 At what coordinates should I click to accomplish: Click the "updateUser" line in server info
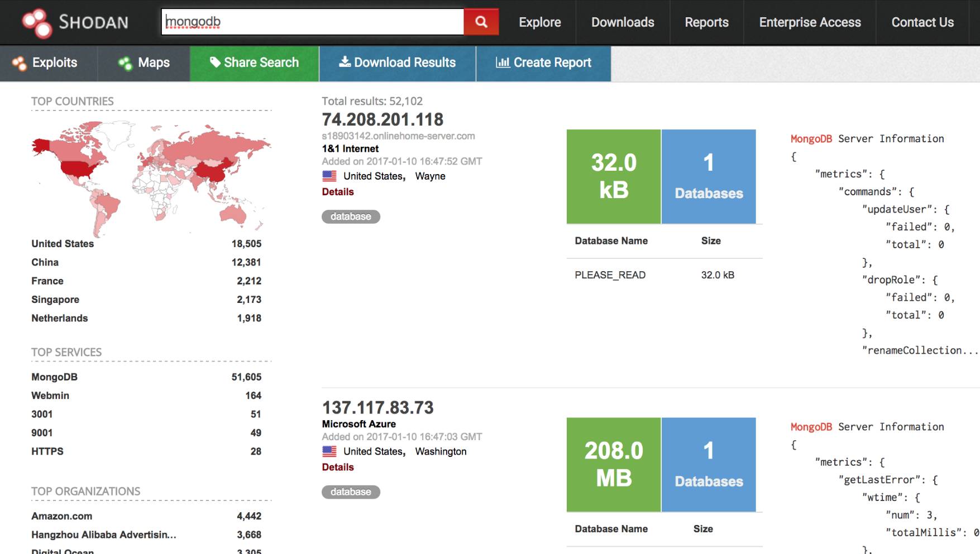[x=905, y=209]
